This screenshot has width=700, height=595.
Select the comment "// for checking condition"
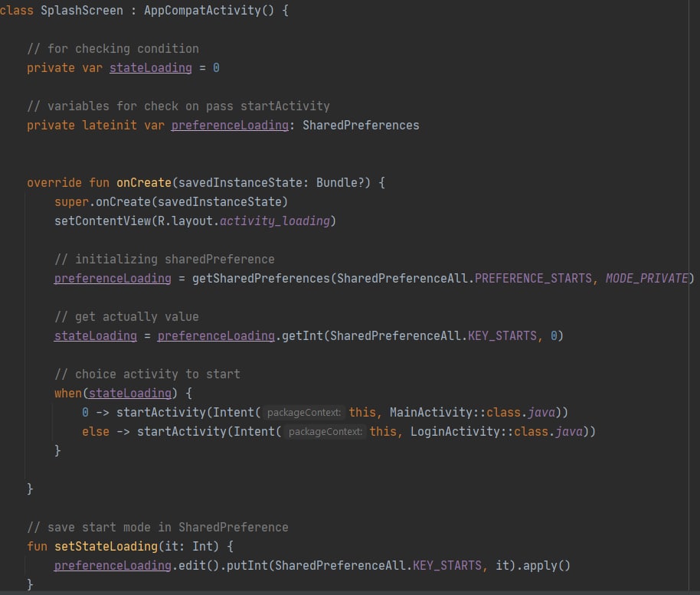pyautogui.click(x=113, y=49)
